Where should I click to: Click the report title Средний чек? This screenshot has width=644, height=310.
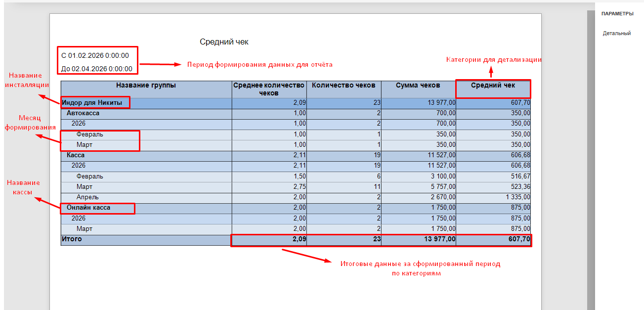point(224,42)
